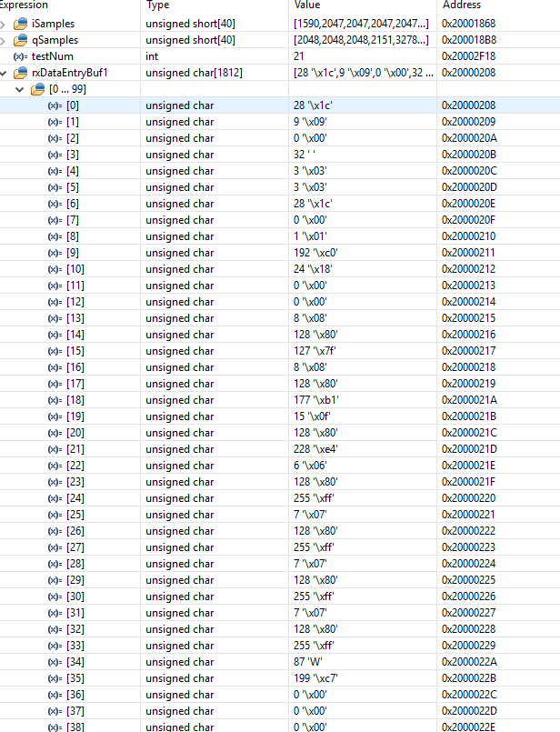The image size is (560, 732).
Task: Click type unsigned char[1812] of rxDataEntryBuf1
Action: (195, 73)
